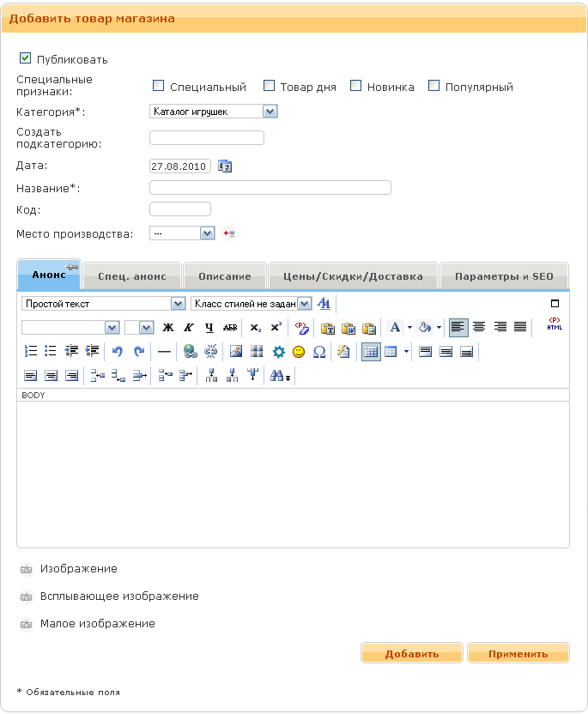Tick the Новинка checkbox
Viewport: 588px width, 714px height.
pyautogui.click(x=355, y=86)
